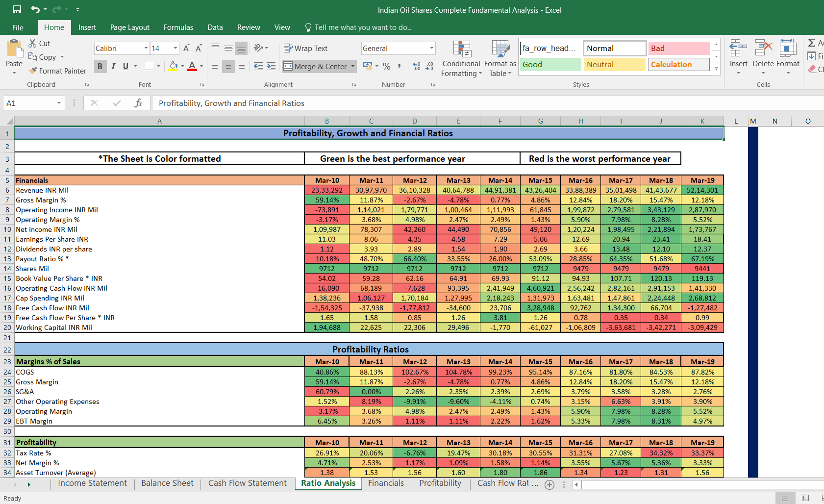This screenshot has width=824, height=504.
Task: Click the Increase Decimal icon
Action: click(417, 66)
